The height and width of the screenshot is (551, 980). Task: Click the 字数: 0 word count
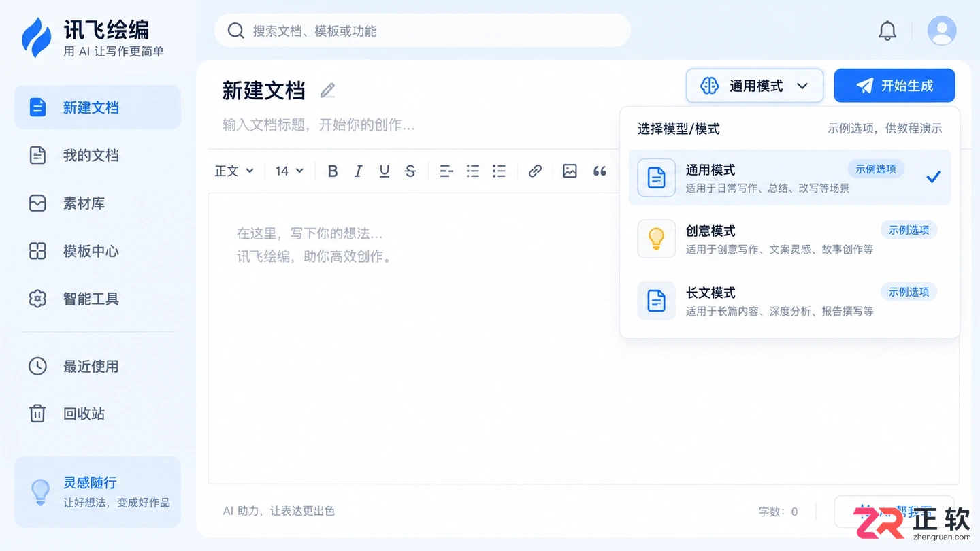coord(779,512)
